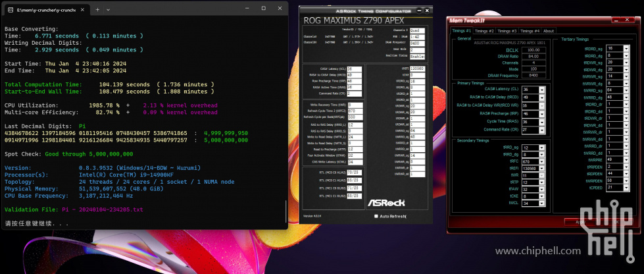Expand the tREFI dropdown in MemTweakIt

(542, 169)
